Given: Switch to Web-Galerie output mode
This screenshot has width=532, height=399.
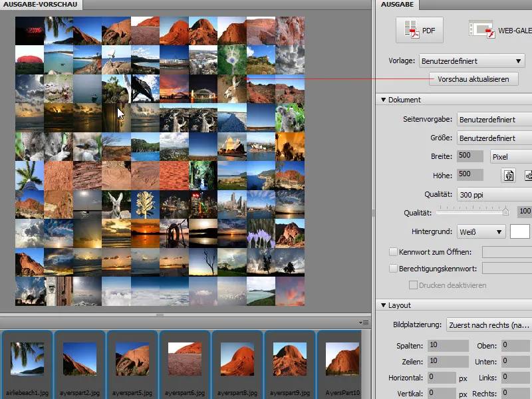Looking at the screenshot, I should click(499, 30).
